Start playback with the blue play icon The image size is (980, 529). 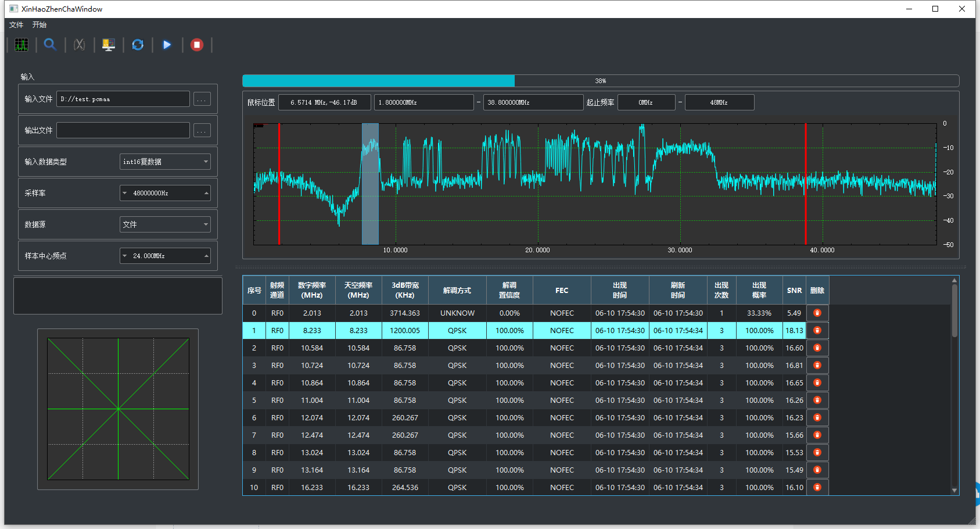click(167, 45)
